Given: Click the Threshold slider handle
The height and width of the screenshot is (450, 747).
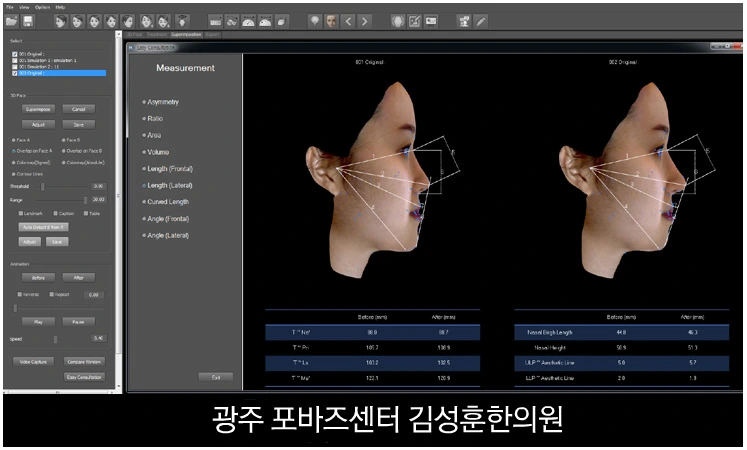Looking at the screenshot, I should [42, 186].
